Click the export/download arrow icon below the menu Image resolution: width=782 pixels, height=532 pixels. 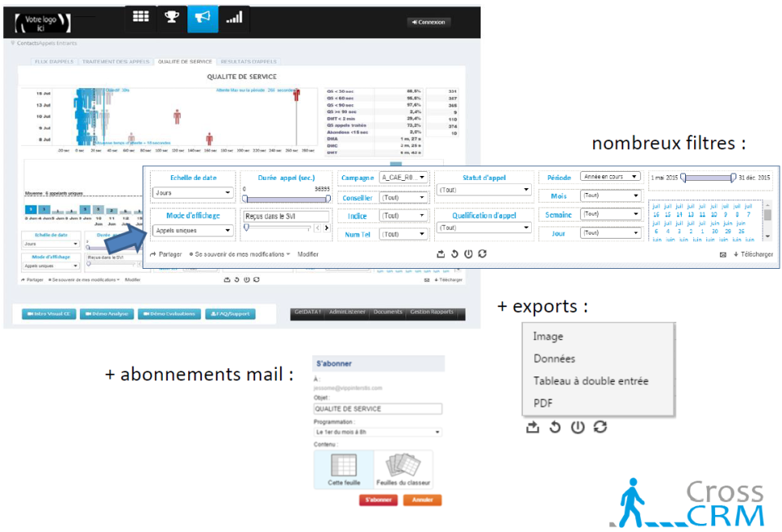click(x=534, y=427)
